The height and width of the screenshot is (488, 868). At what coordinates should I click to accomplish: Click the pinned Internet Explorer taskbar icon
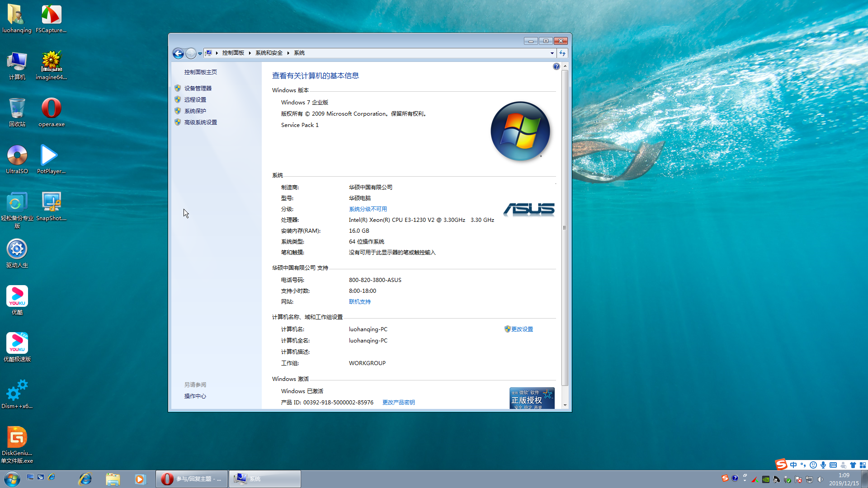[85, 479]
